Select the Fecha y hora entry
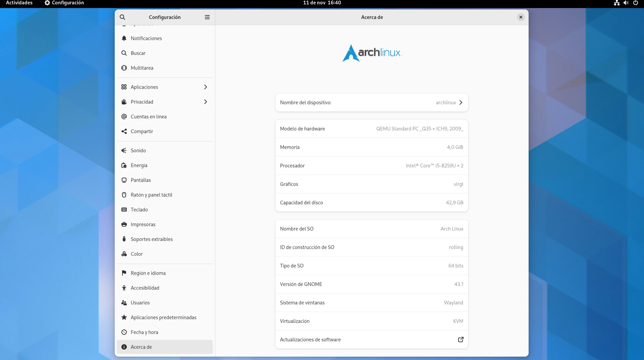644x360 pixels. click(144, 332)
